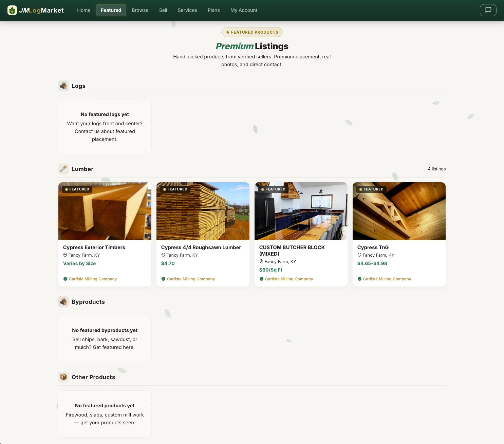Click the stacked lumber photo on Roughsawn listing
Screen dimensions: 504x444
pos(203,211)
